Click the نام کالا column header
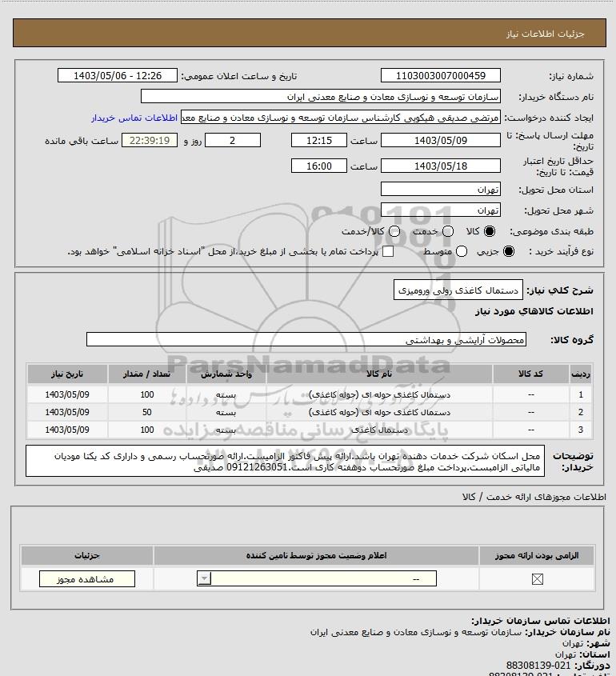 tap(379, 374)
